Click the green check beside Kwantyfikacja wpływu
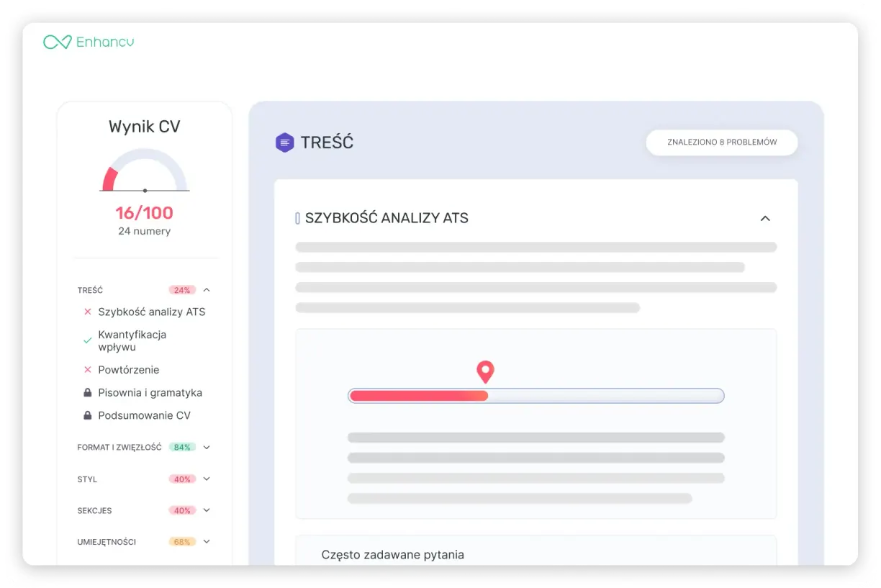This screenshot has height=588, width=881. click(x=88, y=340)
